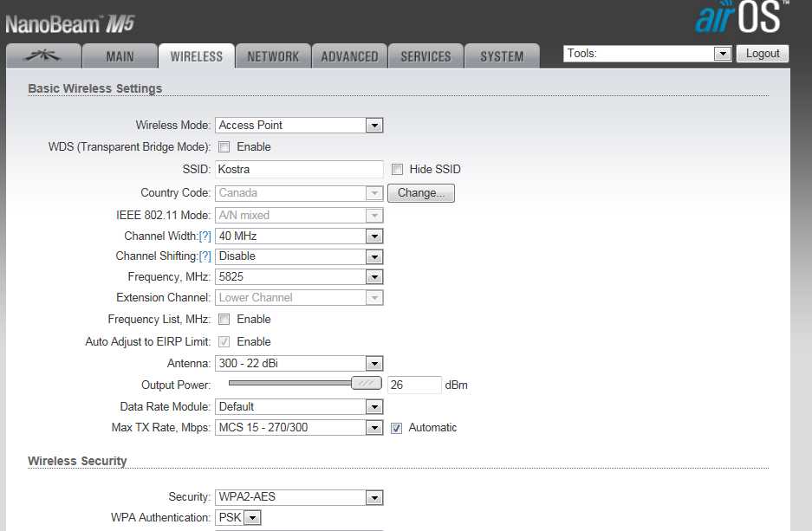
Task: Expand the Wireless Mode dropdown
Action: pos(299,126)
